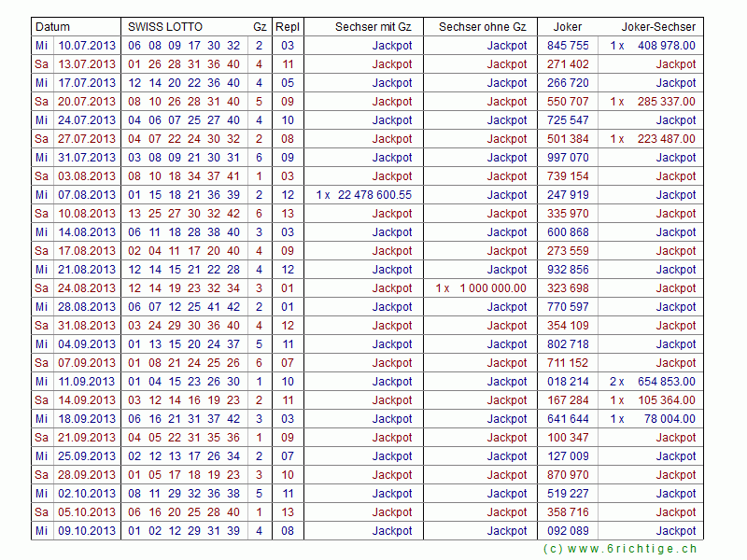This screenshot has height=560, width=747.
Task: Select the Repl column header
Action: [x=287, y=27]
